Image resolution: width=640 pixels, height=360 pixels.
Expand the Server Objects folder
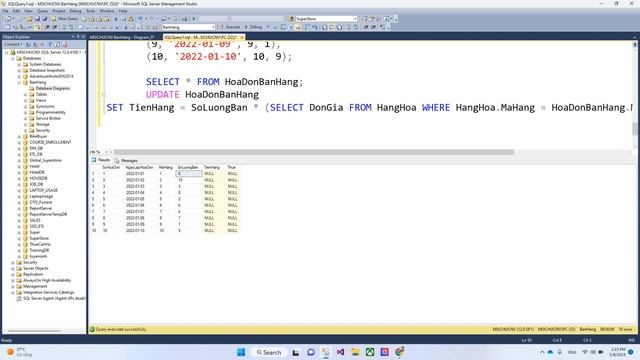[x=13, y=268]
